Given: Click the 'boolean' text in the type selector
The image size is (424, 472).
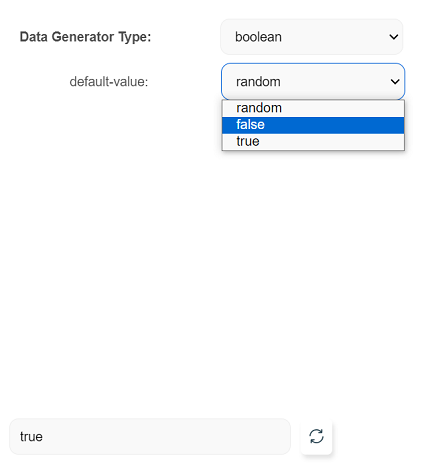Looking at the screenshot, I should [x=258, y=37].
